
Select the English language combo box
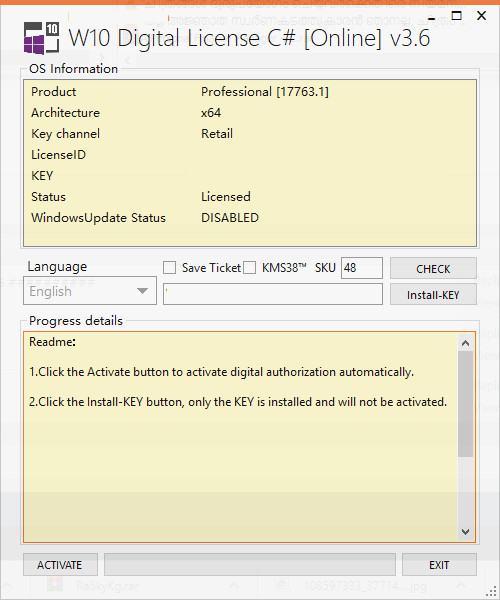coord(90,291)
